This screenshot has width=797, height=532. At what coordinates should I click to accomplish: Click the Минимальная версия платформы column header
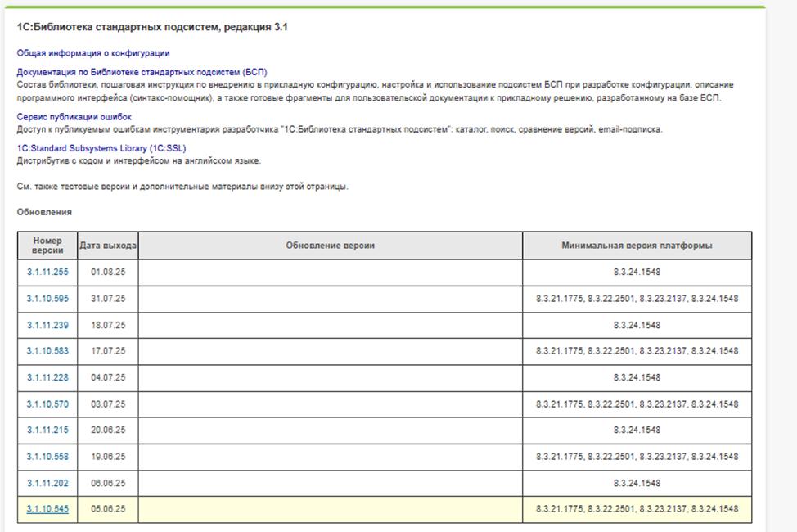pos(637,246)
